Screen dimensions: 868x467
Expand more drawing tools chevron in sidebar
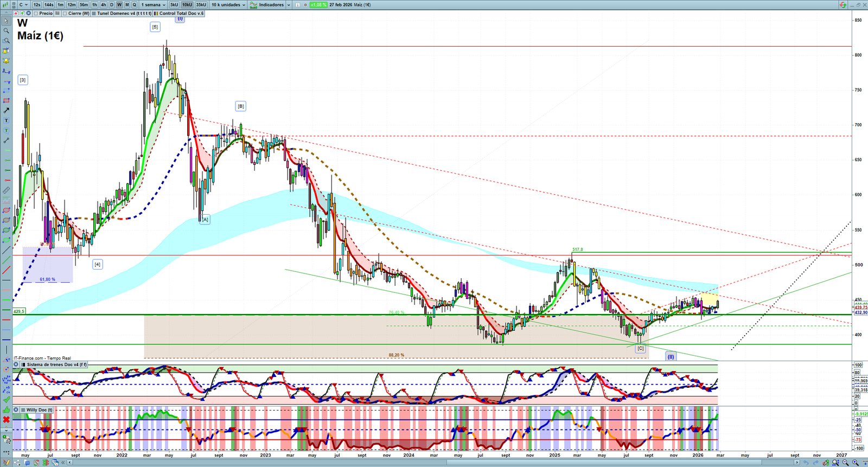6,430
